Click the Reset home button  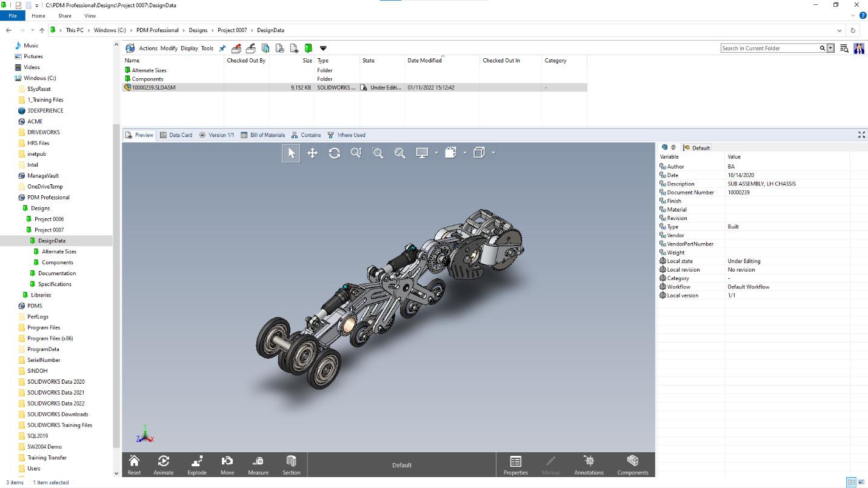tap(135, 465)
